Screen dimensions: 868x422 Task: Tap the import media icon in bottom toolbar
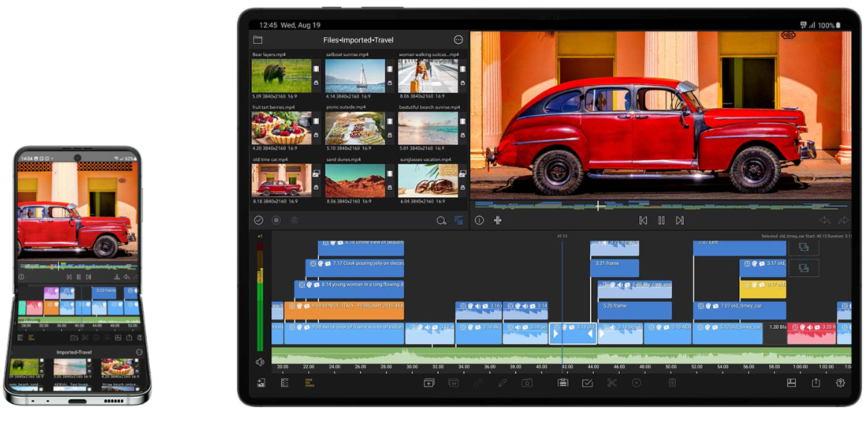261,383
